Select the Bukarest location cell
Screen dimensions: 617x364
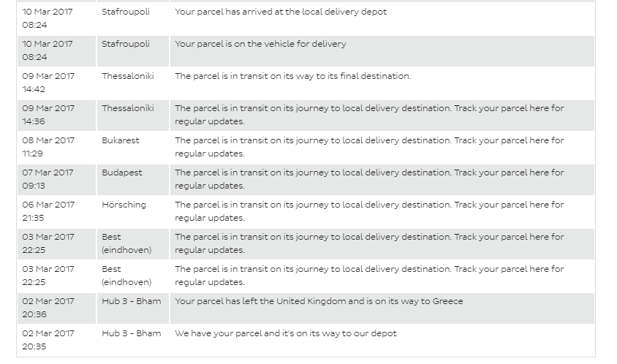120,140
